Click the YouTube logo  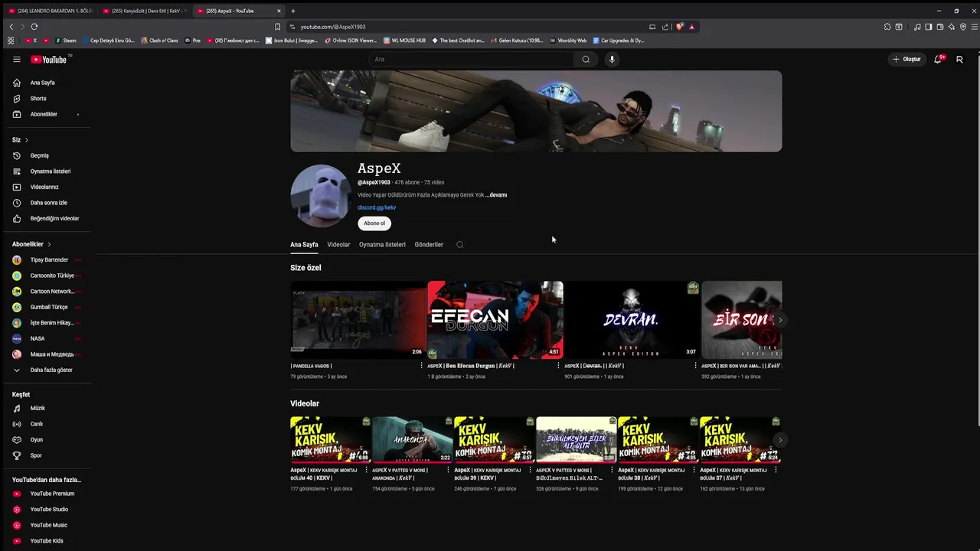click(48, 59)
